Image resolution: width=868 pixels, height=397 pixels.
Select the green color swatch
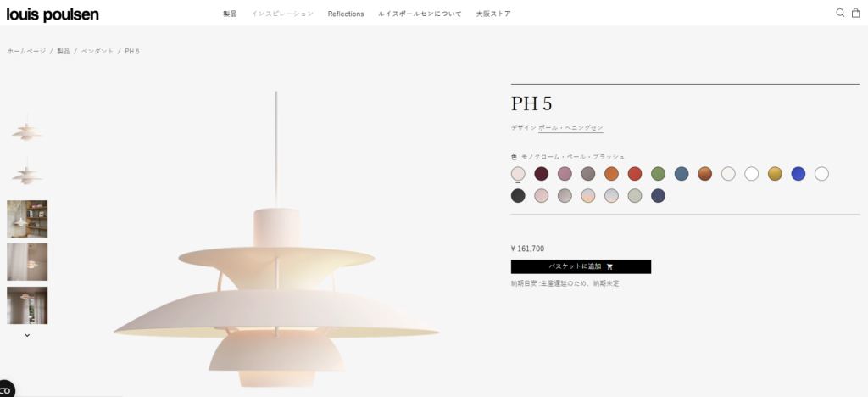point(658,174)
